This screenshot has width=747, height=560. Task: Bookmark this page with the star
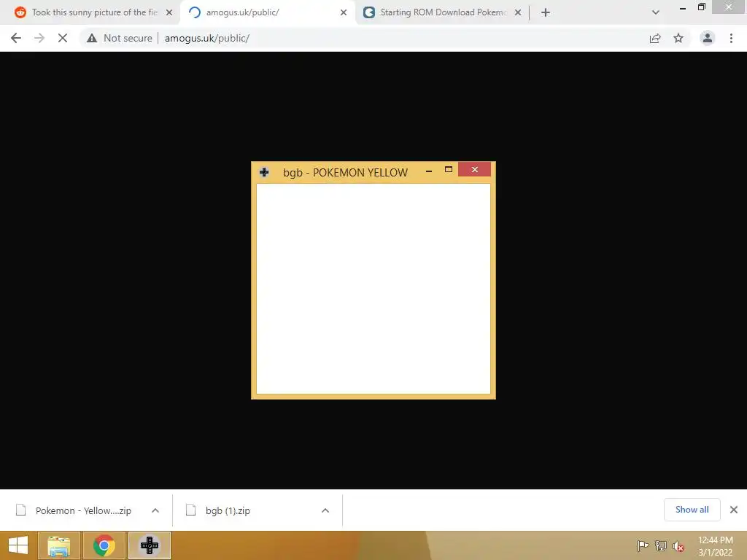click(678, 38)
